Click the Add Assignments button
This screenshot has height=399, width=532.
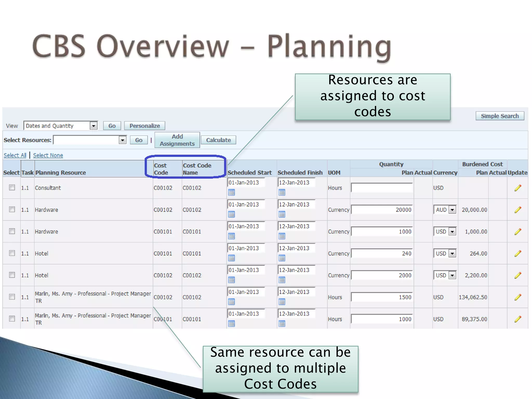pos(177,140)
